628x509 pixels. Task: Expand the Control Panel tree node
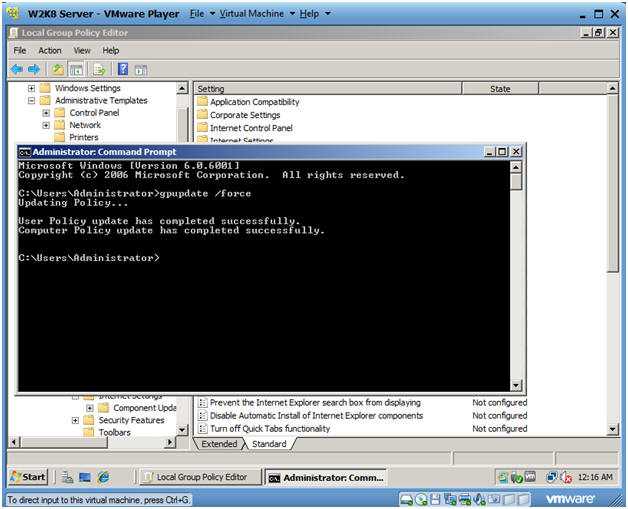pos(46,113)
